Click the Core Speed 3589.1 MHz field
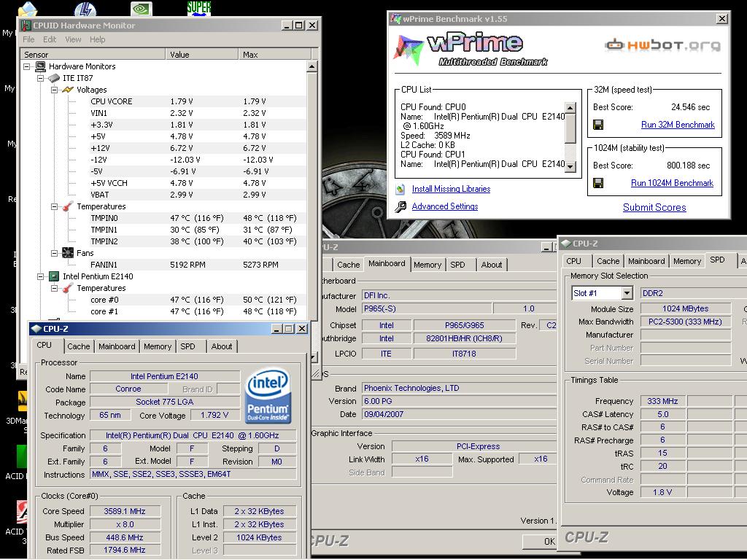This screenshot has width=747, height=560. (x=125, y=511)
